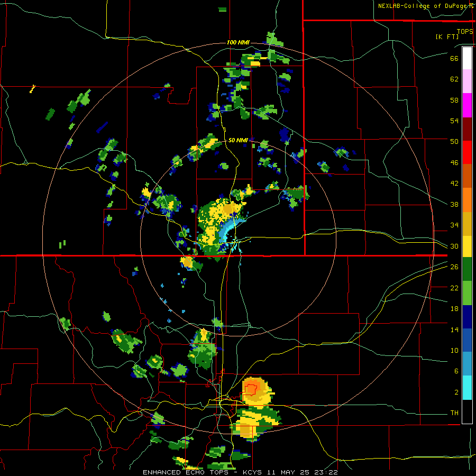Click the 34 value on the scale
The image size is (476, 476).
click(x=454, y=225)
